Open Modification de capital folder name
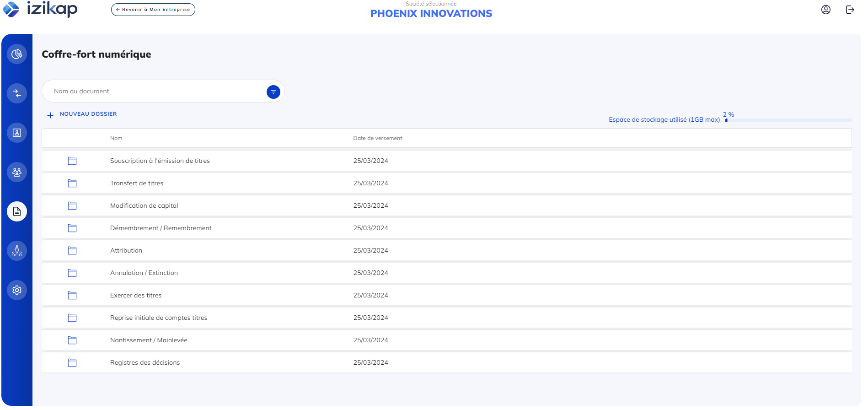The height and width of the screenshot is (410, 868). click(x=144, y=206)
